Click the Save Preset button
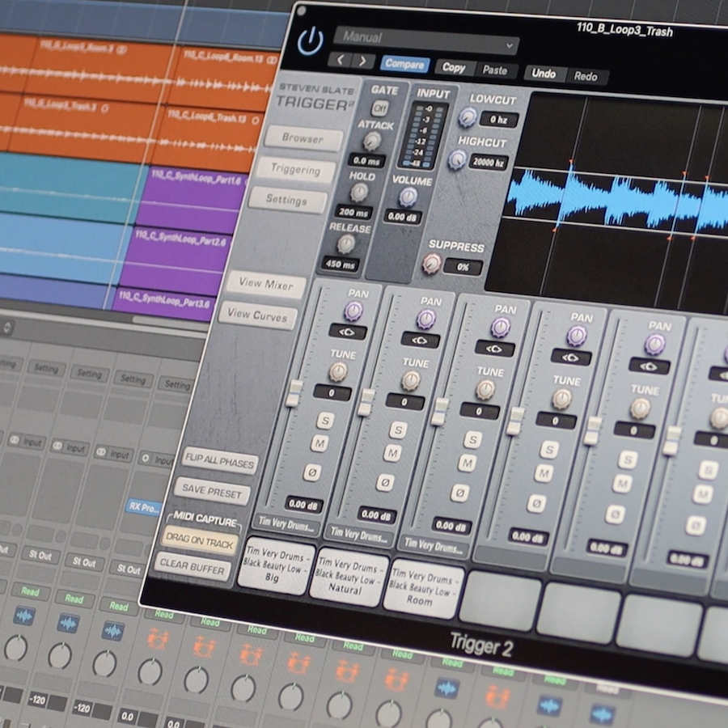 (x=213, y=491)
